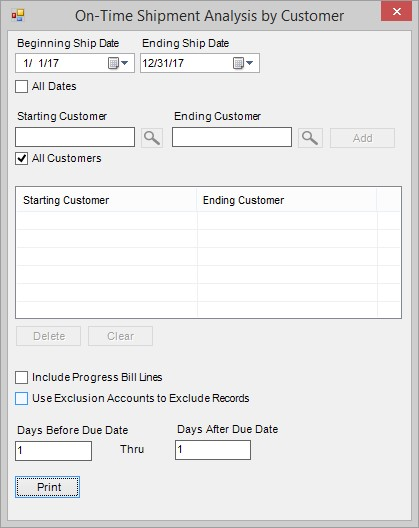Check Include Progress Bill Lines
The width and height of the screenshot is (419, 528).
[x=22, y=377]
